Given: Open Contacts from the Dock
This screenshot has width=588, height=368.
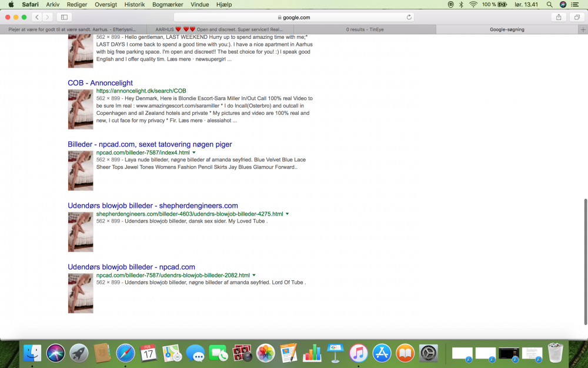Looking at the screenshot, I should 102,353.
